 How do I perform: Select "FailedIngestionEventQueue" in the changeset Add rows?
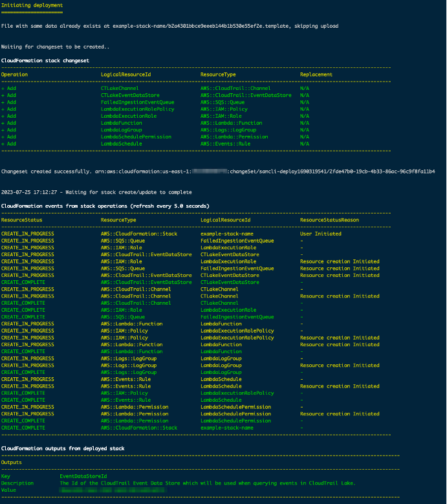(138, 102)
